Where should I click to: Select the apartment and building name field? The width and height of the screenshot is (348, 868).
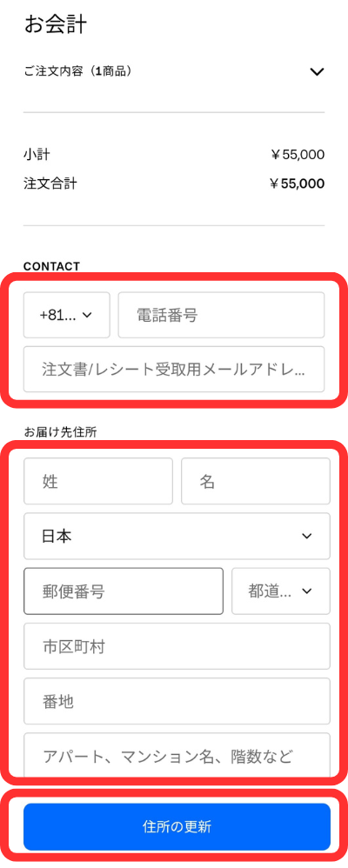(x=177, y=755)
